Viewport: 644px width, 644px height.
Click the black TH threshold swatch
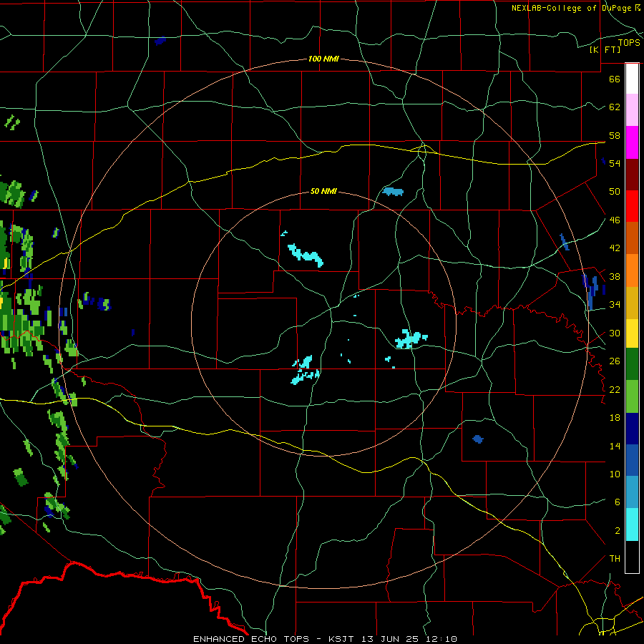(x=632, y=557)
